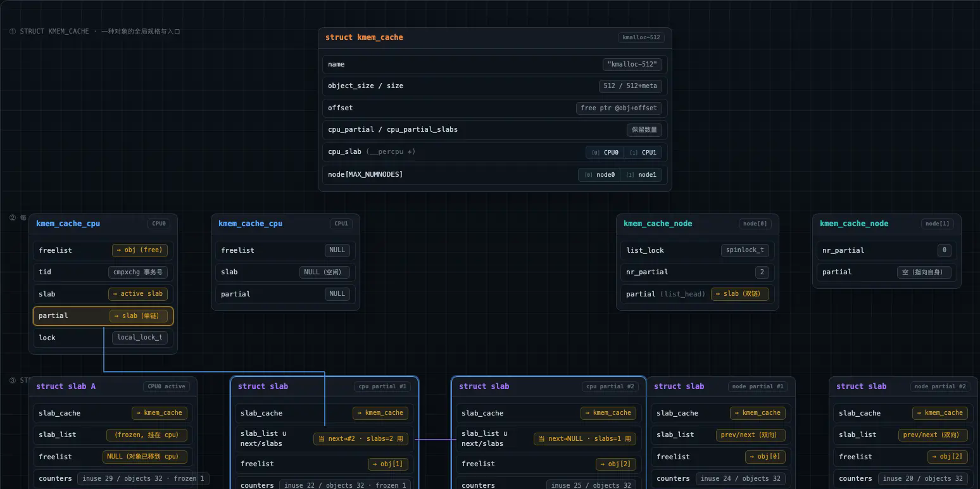Click the "→ slab (双链)" badge in node[0]
This screenshot has width=980, height=489.
(x=740, y=294)
